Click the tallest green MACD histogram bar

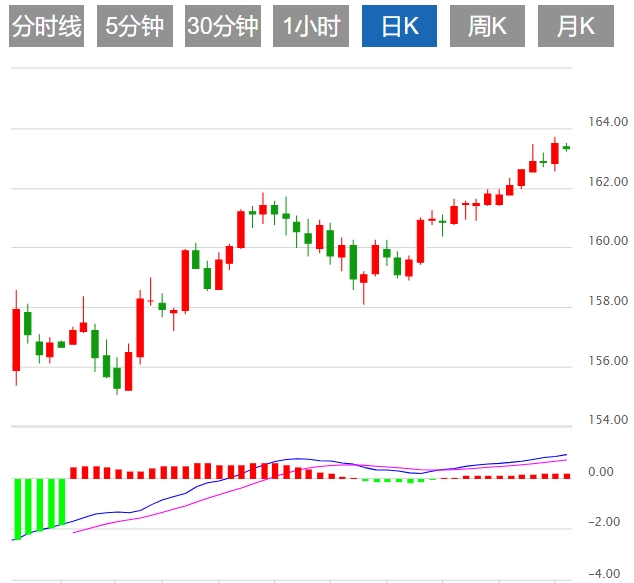(x=18, y=509)
